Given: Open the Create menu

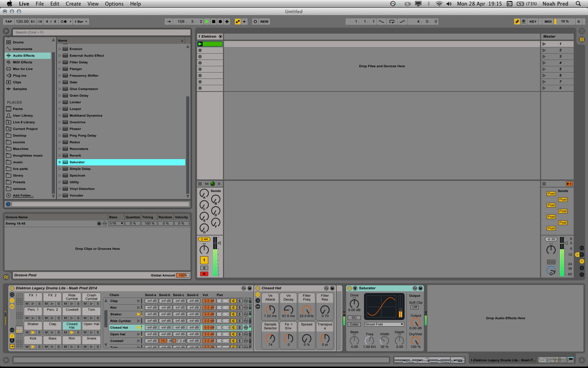Looking at the screenshot, I should [73, 4].
